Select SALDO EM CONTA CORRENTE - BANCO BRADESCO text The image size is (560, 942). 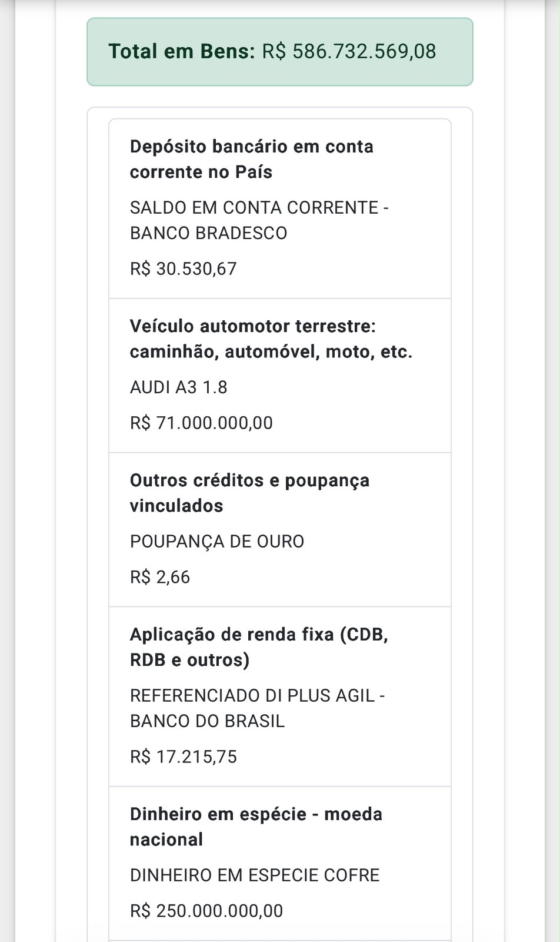point(259,220)
